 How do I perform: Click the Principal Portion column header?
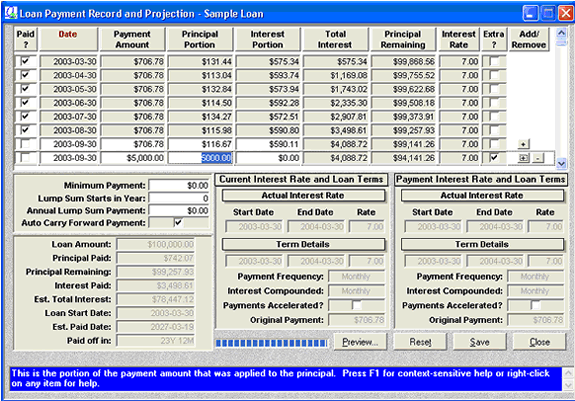200,39
